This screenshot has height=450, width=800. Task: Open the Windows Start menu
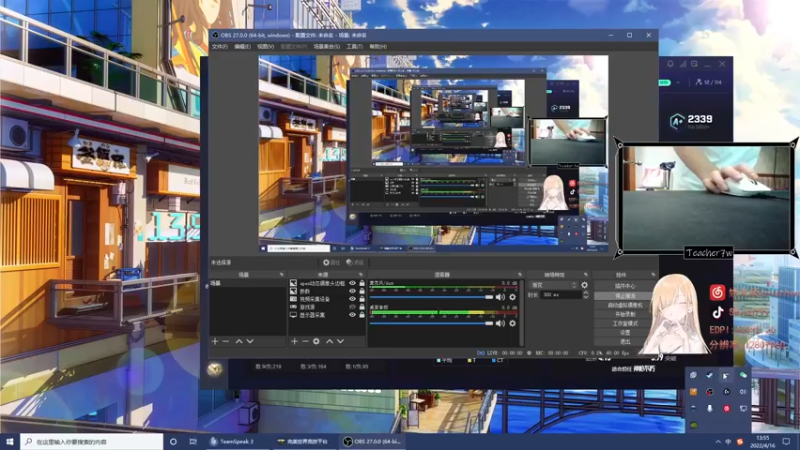pos(10,441)
